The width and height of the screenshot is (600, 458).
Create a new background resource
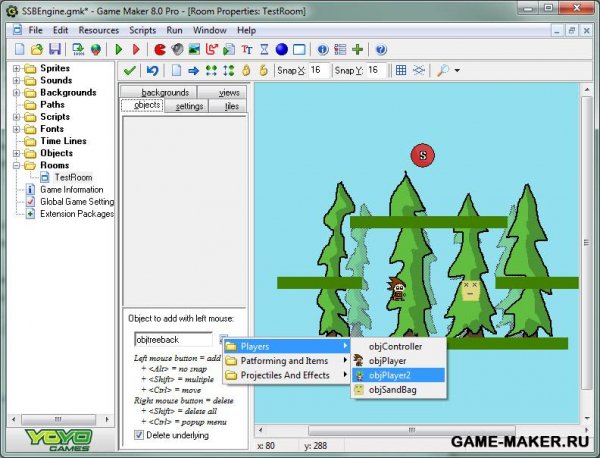[194, 49]
